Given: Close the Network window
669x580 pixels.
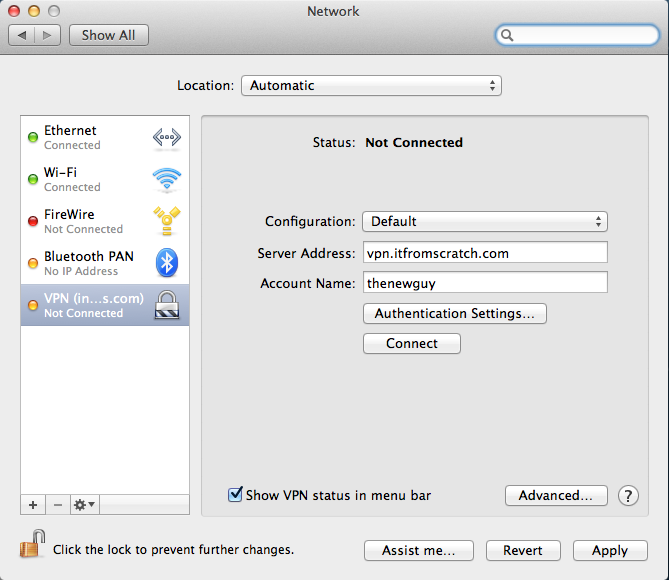Looking at the screenshot, I should [x=14, y=11].
